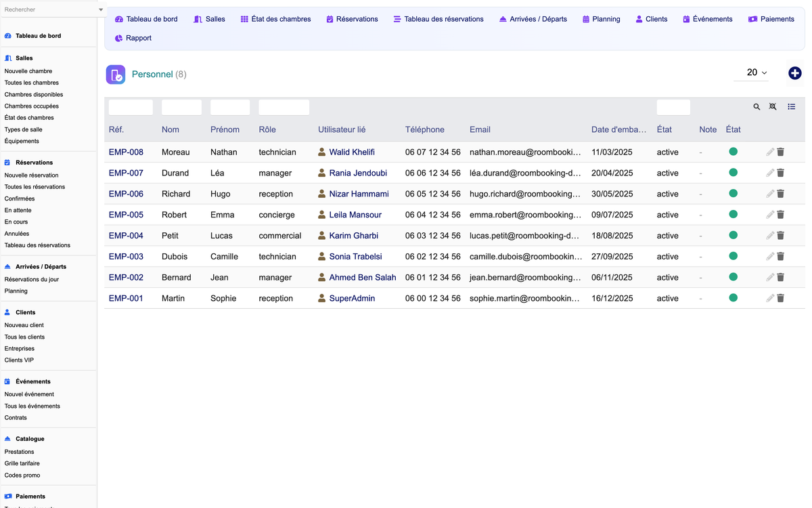Image resolution: width=812 pixels, height=508 pixels.
Task: Edit EMP-007 Durand with pencil icon
Action: coord(770,173)
